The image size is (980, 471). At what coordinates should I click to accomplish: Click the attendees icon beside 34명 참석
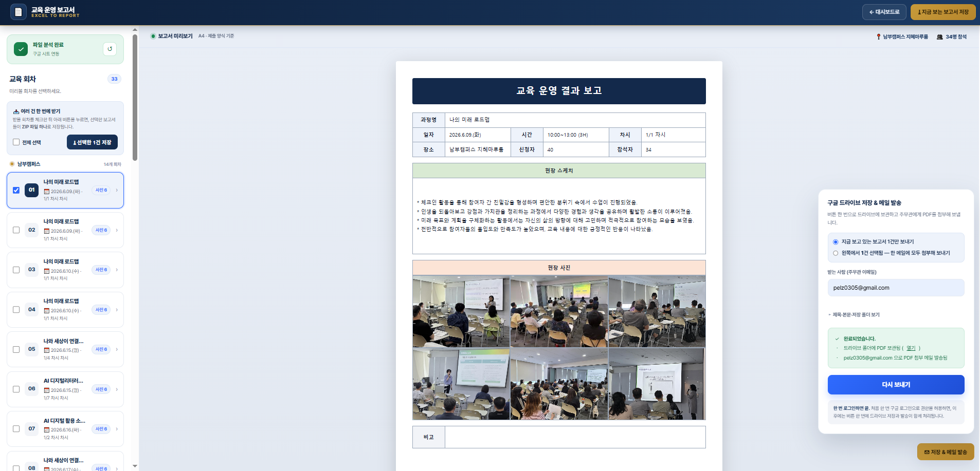[x=940, y=37]
